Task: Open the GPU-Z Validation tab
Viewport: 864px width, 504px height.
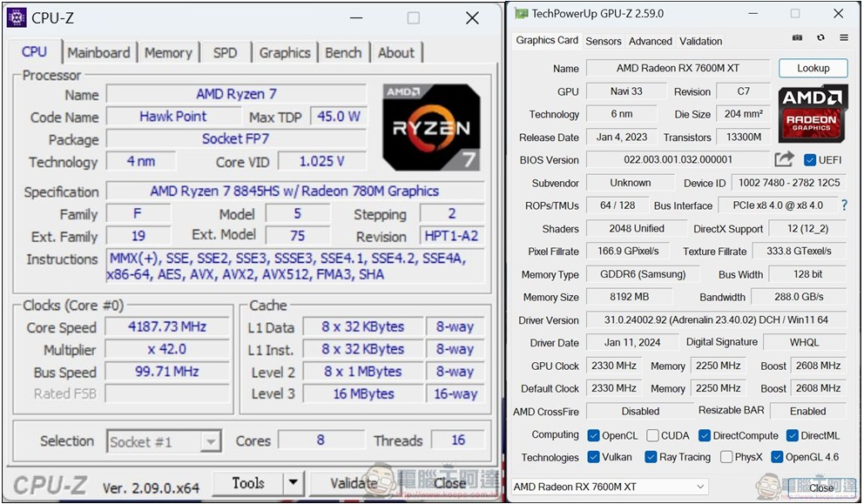Action: [x=700, y=41]
